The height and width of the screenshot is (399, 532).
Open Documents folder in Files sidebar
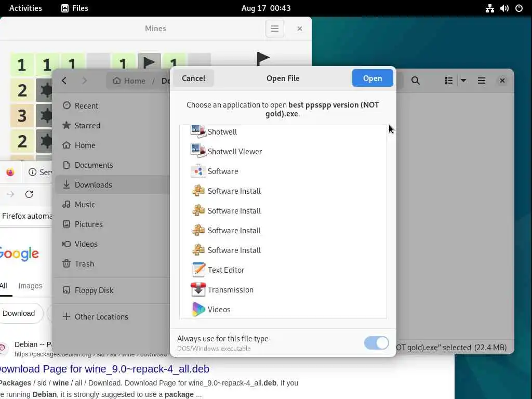click(x=112, y=165)
